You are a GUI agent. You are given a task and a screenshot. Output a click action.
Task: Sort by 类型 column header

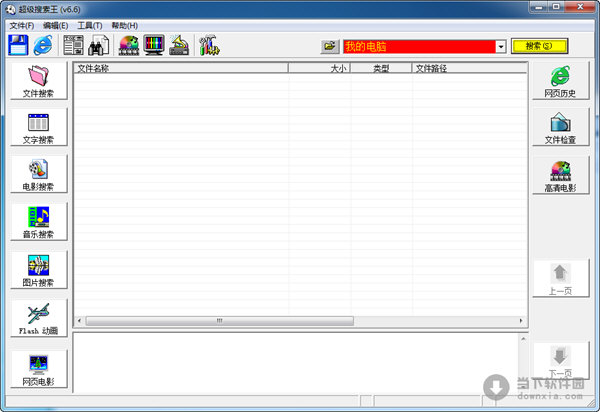coord(381,68)
